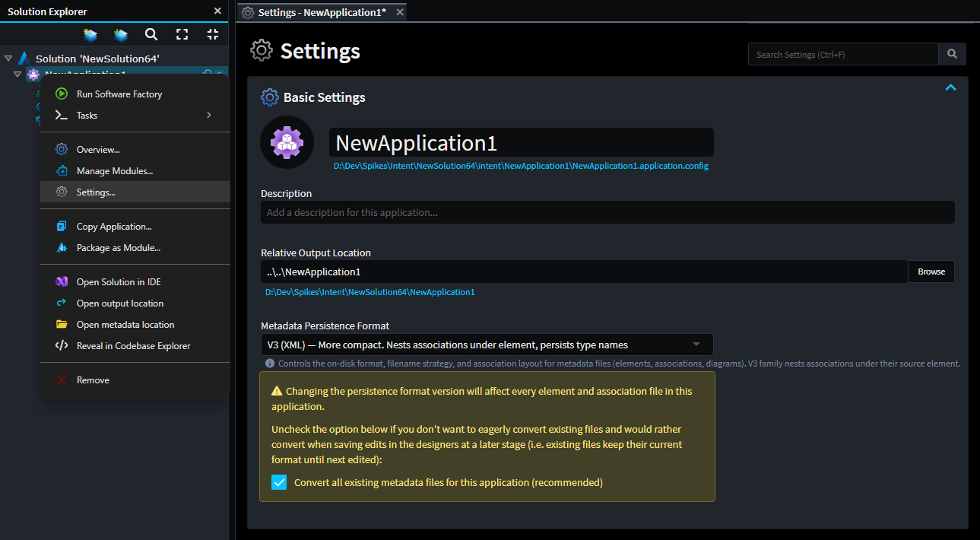Click the NewApplication1 name field

coord(522,142)
